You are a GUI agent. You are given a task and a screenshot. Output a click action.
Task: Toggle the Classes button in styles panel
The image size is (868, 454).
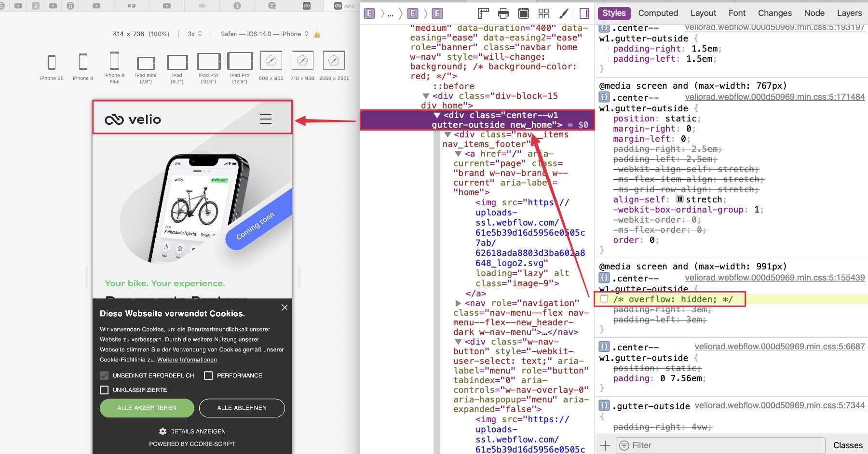point(848,445)
